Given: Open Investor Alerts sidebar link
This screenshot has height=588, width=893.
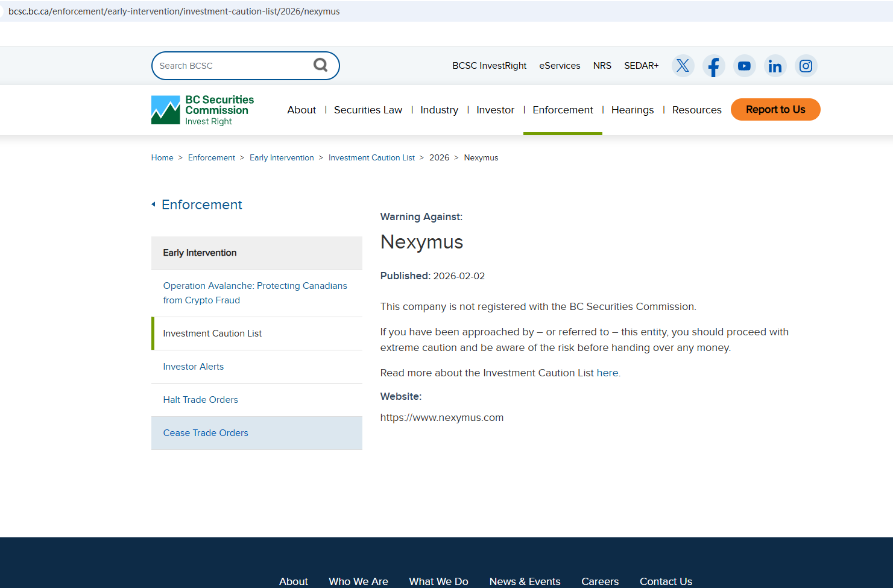Looking at the screenshot, I should coord(193,367).
